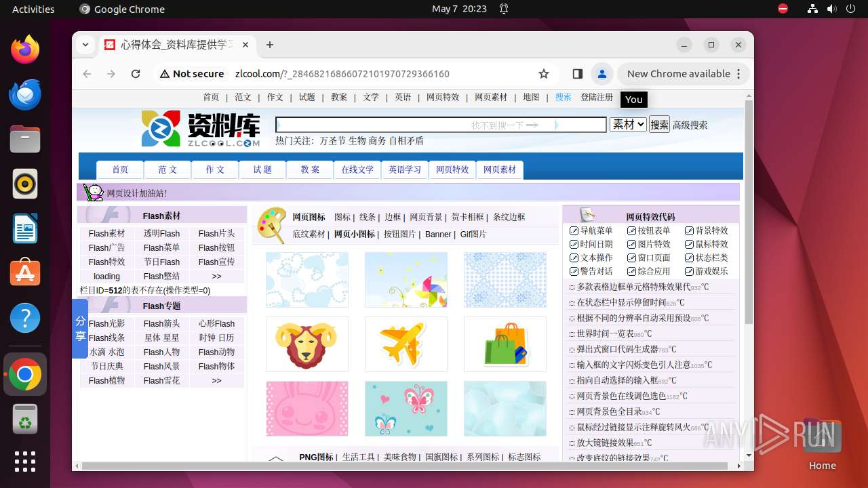This screenshot has width=868, height=488.
Task: Click the paint palette icon
Action: point(273,225)
